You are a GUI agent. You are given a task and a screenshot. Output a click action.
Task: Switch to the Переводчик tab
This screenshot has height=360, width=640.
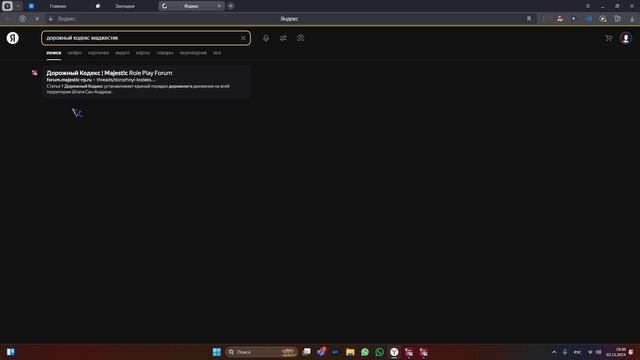(193, 53)
